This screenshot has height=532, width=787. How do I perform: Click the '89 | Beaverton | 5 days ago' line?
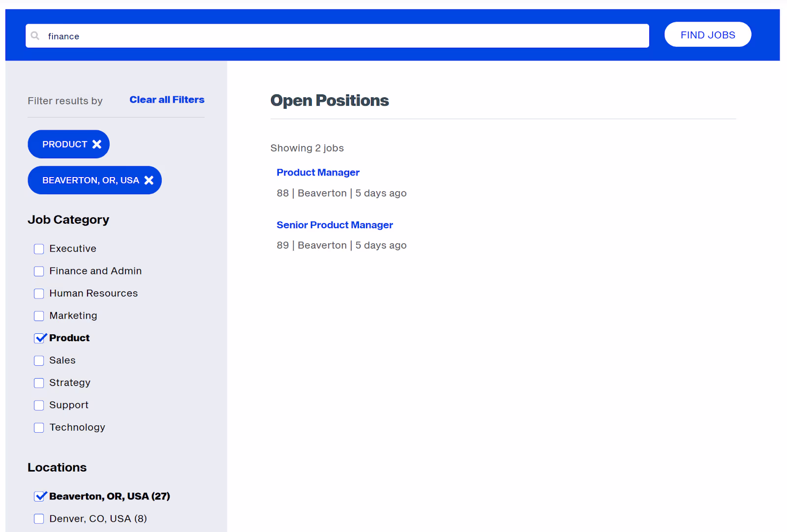[x=341, y=245]
